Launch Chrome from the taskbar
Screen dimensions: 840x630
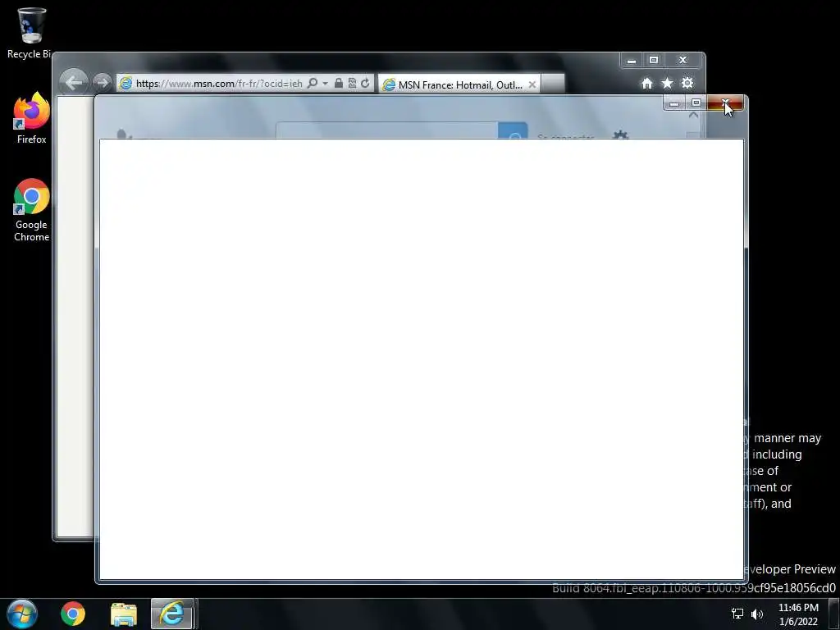(x=73, y=614)
